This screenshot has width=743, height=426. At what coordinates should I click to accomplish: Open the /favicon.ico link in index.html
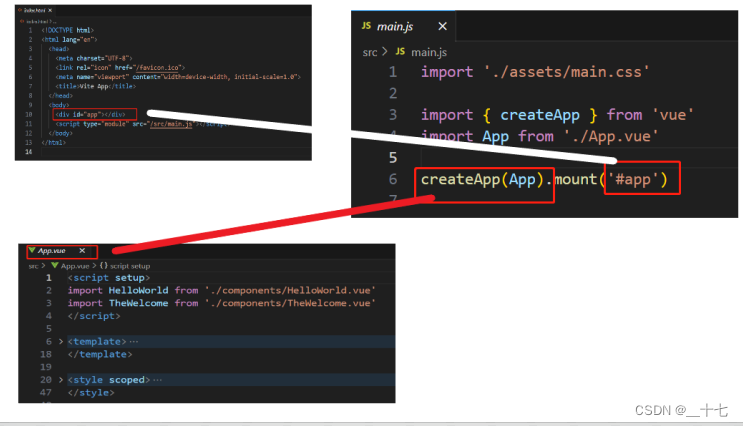pos(157,68)
